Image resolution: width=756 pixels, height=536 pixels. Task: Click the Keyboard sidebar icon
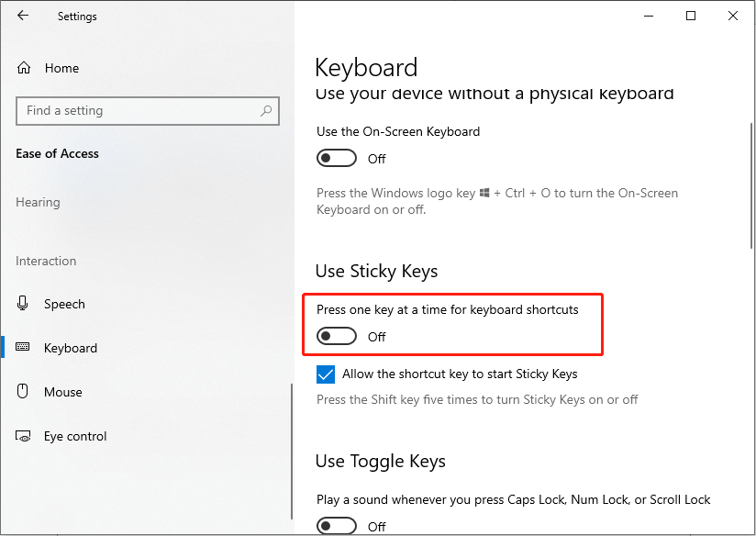pos(23,347)
